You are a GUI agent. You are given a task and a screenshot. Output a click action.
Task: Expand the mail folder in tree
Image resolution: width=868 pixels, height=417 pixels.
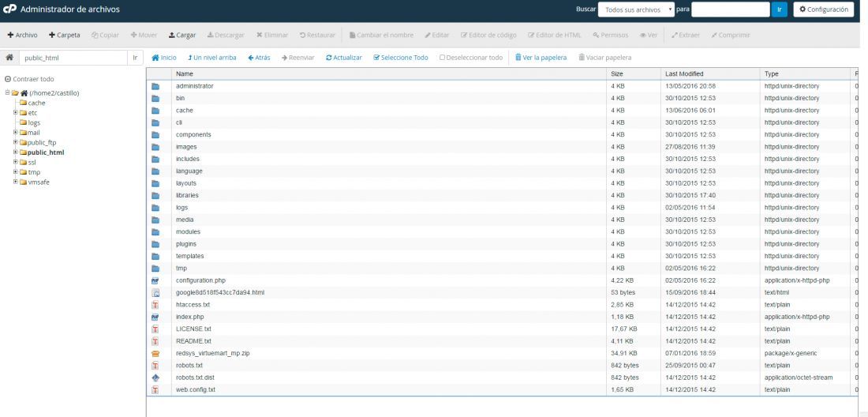tap(16, 133)
